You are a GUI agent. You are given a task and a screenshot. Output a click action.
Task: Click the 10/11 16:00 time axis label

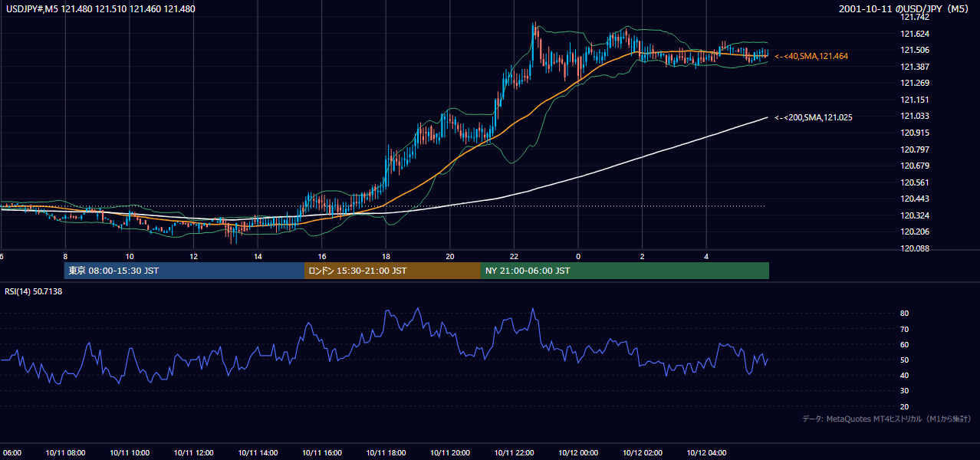pos(321,453)
